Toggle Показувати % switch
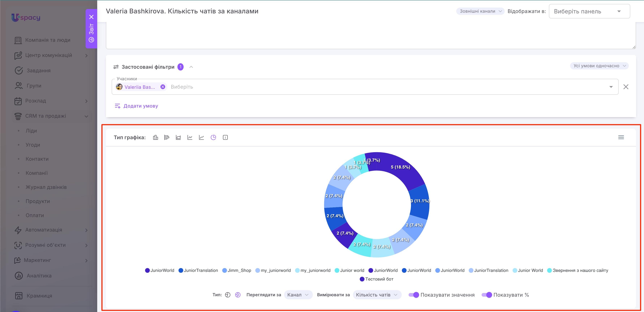This screenshot has width=644, height=312. (x=487, y=295)
